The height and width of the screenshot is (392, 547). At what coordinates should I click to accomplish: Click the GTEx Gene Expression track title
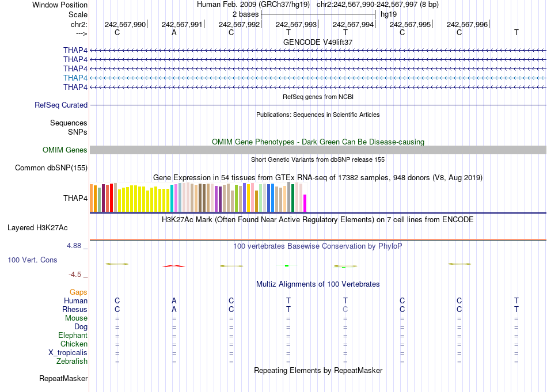click(318, 177)
